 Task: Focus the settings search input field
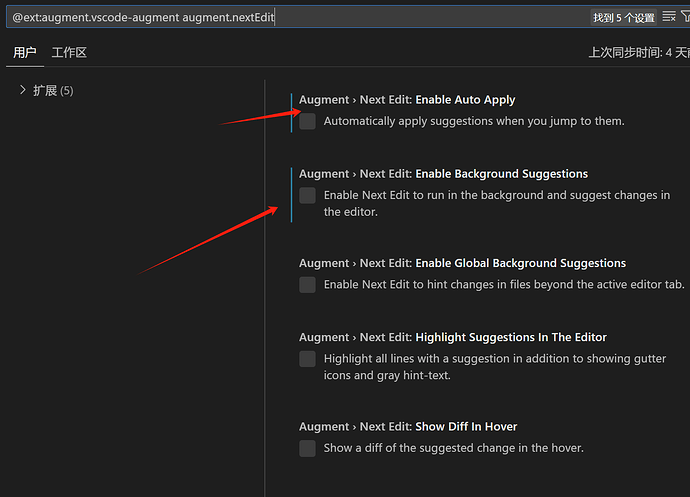pos(299,17)
